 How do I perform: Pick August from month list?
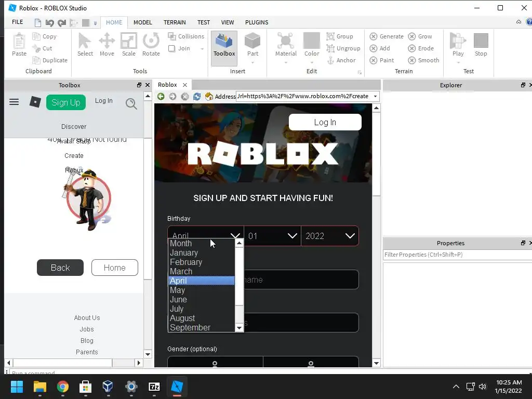pyautogui.click(x=201, y=318)
